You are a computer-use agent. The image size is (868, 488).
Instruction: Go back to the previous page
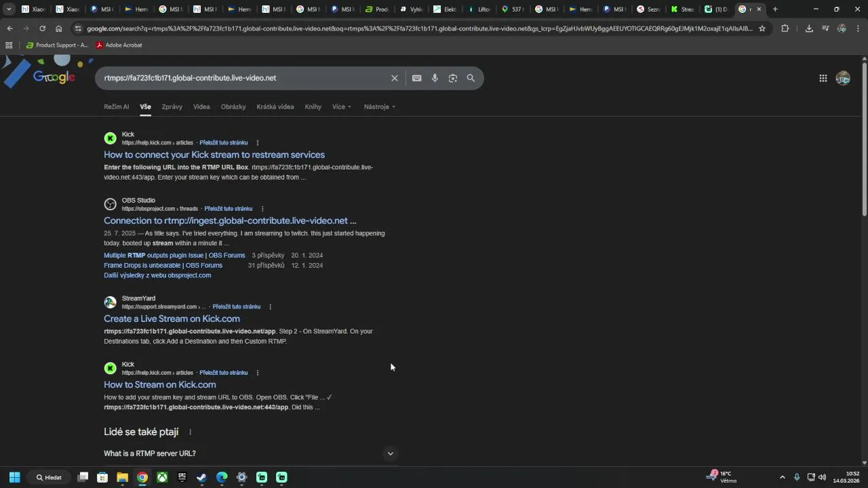(x=9, y=28)
